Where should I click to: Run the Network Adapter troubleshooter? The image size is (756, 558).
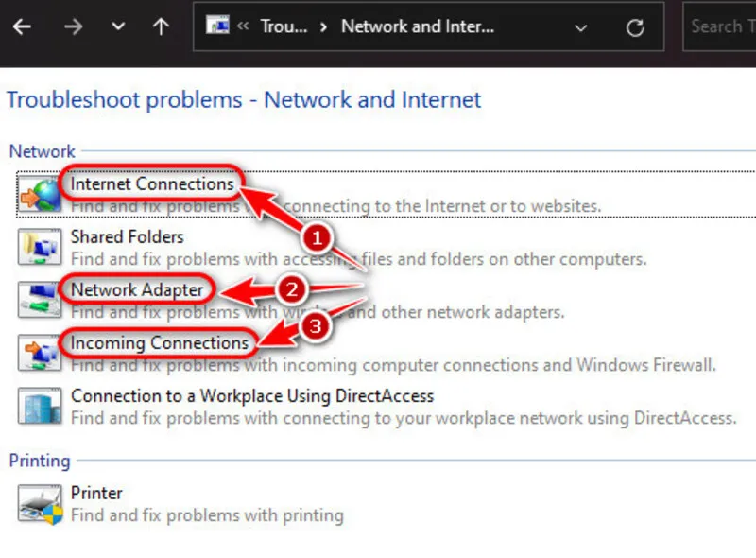137,289
